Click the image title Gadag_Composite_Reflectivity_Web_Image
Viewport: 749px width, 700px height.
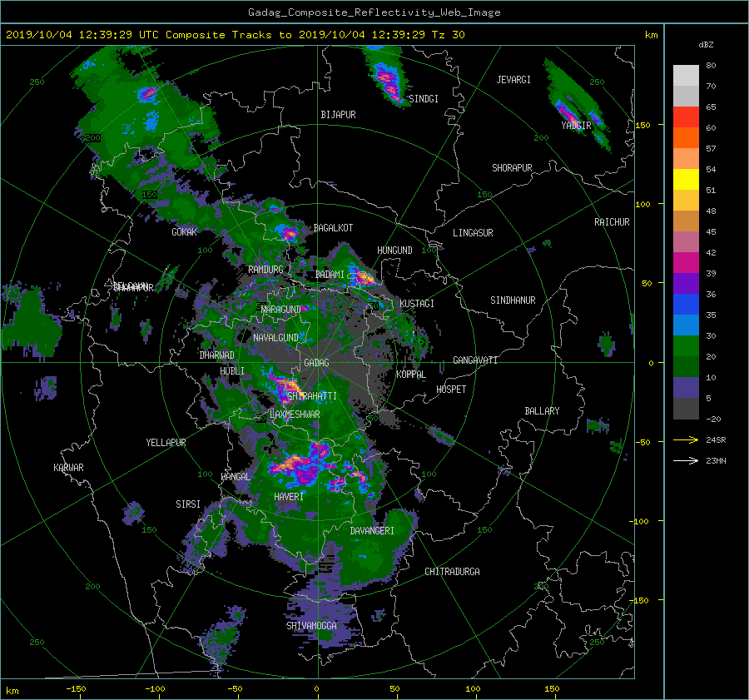[x=374, y=12]
